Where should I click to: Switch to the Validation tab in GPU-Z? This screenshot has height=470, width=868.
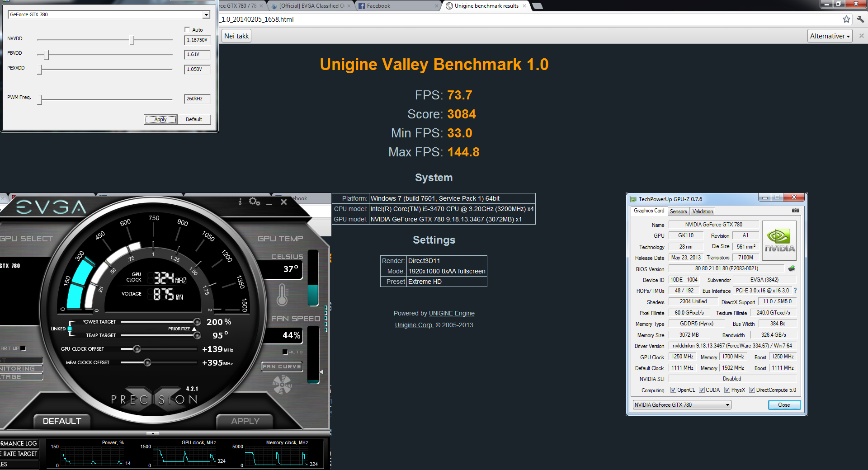tap(703, 211)
